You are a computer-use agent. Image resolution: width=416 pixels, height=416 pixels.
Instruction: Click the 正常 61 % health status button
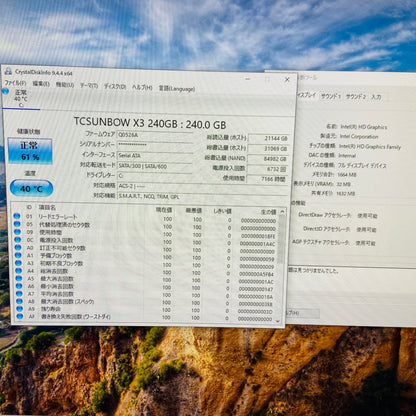tap(30, 151)
